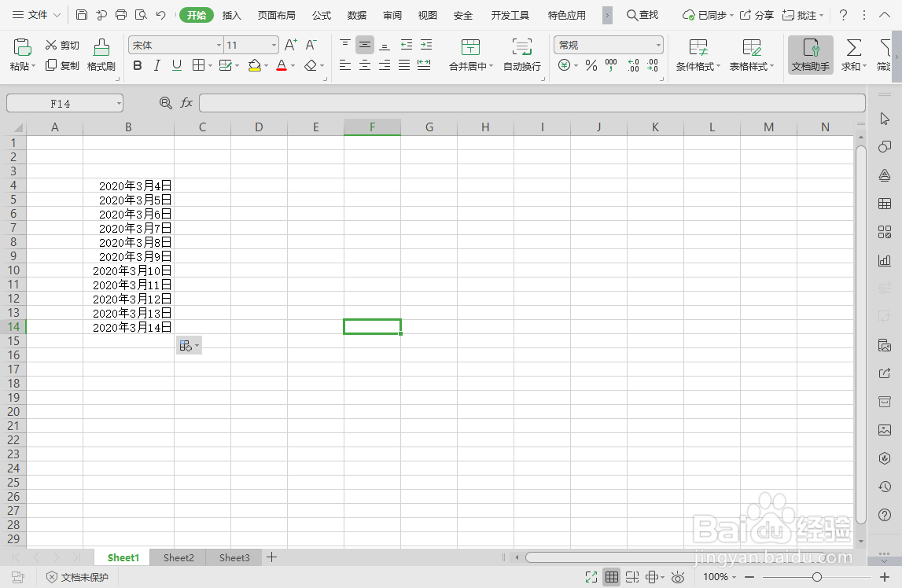This screenshot has height=588, width=902.
Task: Open autofill options button below B14
Action: (x=189, y=345)
